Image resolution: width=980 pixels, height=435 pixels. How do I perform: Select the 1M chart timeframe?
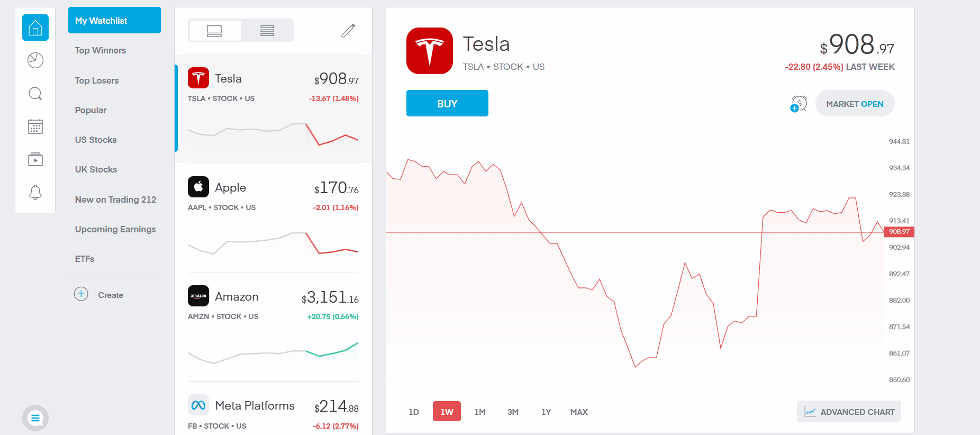(480, 412)
